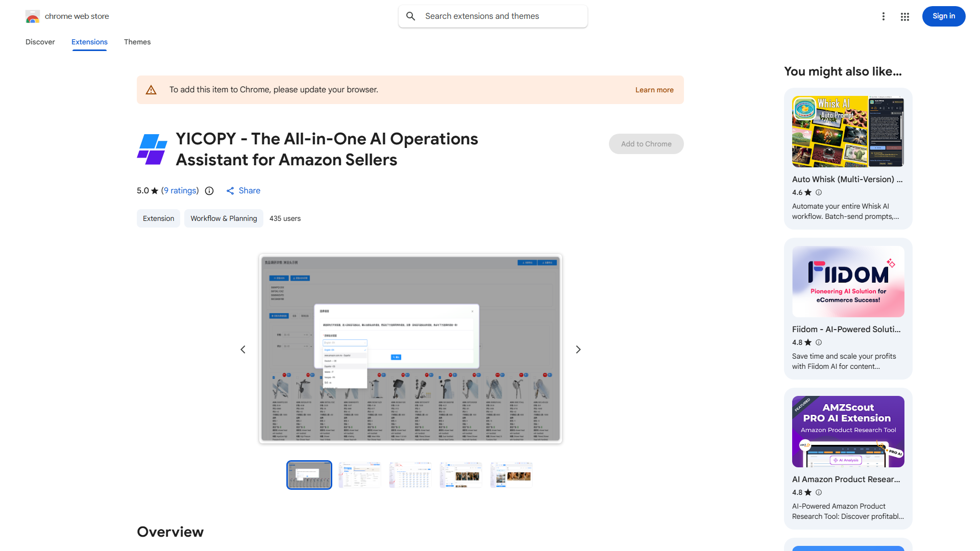Click the YICOPY extension logo
Viewport: 980px width, 551px height.
pos(152,149)
